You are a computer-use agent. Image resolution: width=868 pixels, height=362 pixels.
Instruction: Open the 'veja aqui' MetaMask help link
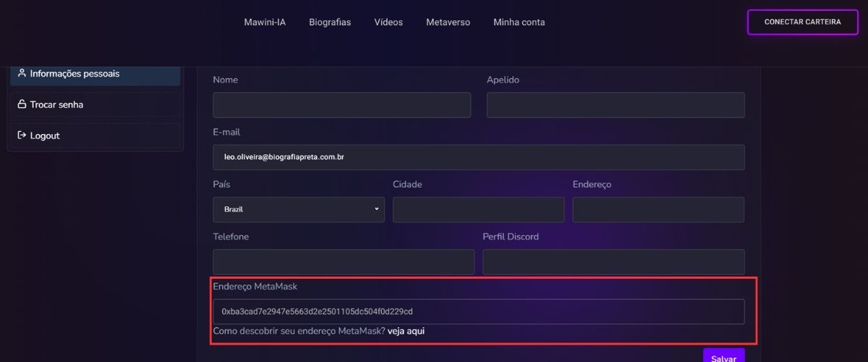406,332
